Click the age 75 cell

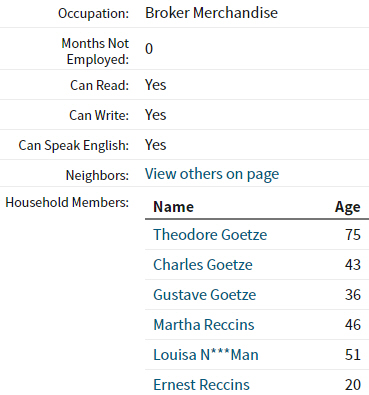pos(353,235)
